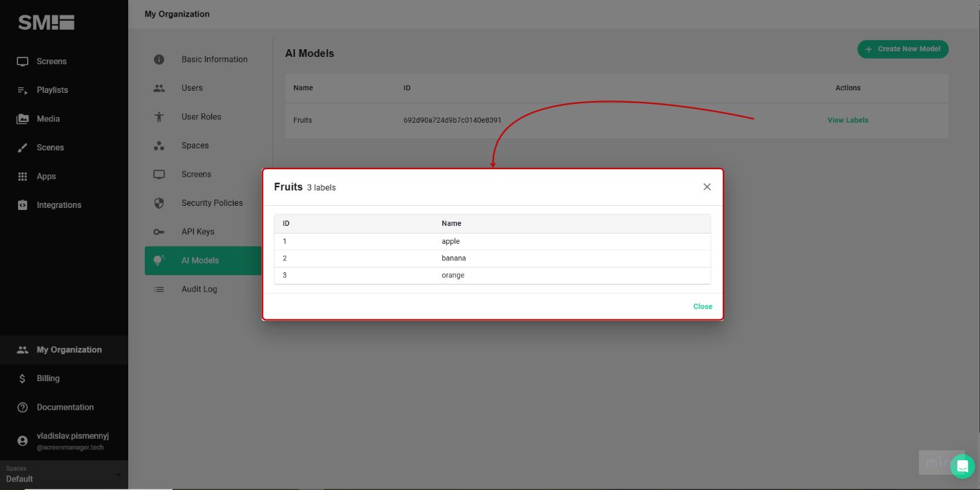The image size is (980, 490).
Task: Click the User Roles person icon
Action: pyautogui.click(x=159, y=117)
